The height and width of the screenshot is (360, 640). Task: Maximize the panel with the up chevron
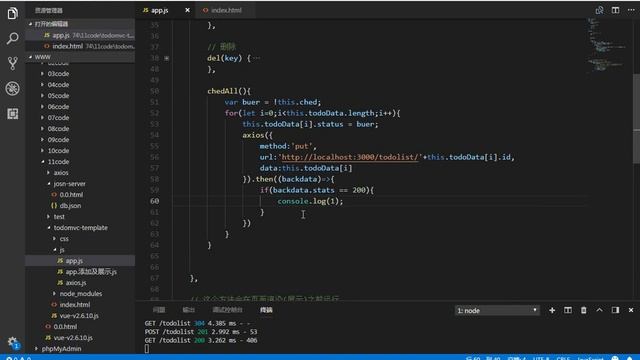pos(599,310)
